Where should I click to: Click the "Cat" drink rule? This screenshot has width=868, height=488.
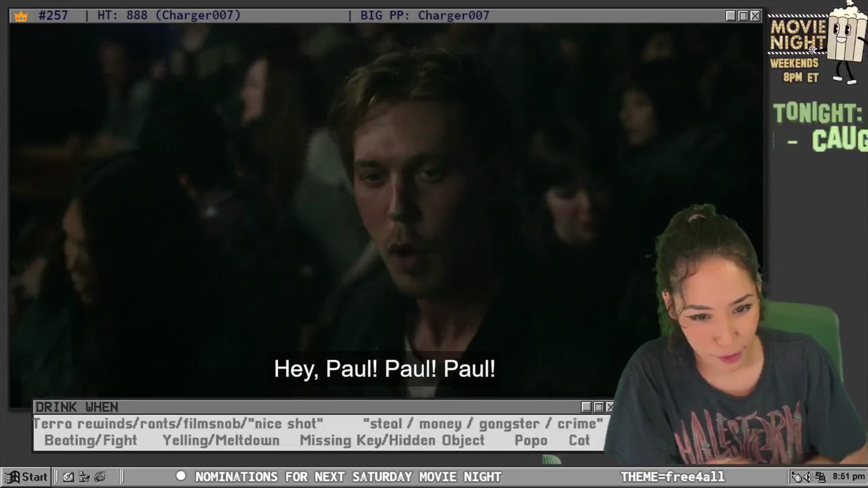tap(579, 440)
